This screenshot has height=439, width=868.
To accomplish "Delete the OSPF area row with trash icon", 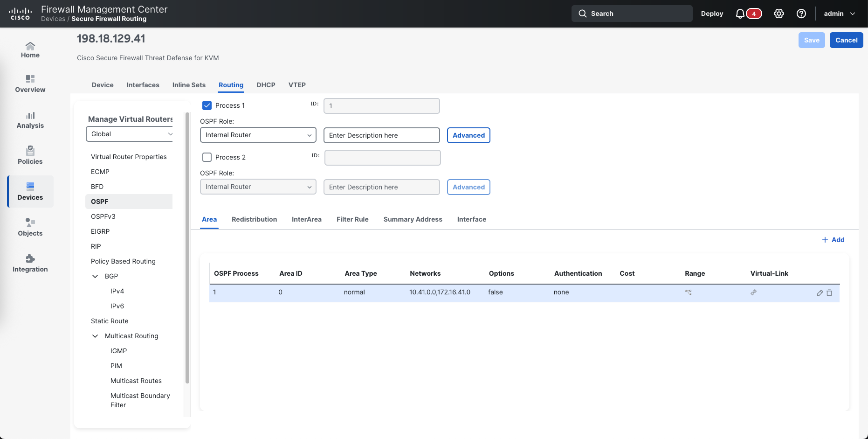I will coord(829,293).
